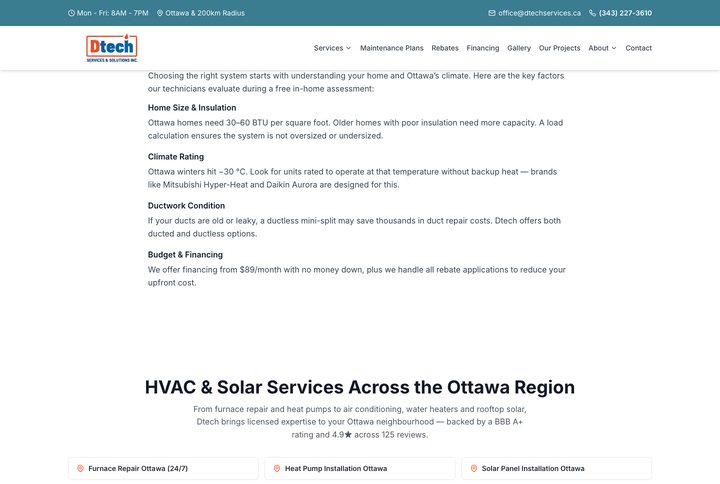Viewport: 720px width, 484px height.
Task: Go to the Rebates page
Action: click(x=445, y=48)
